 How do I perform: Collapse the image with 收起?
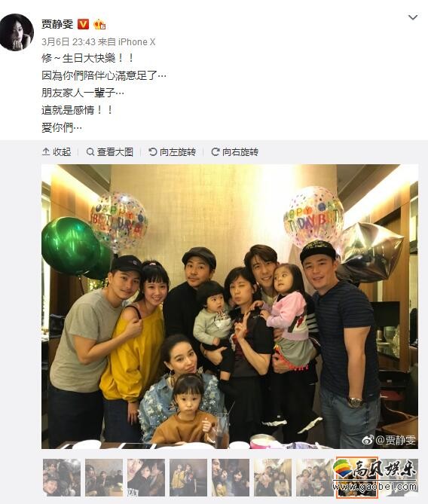pyautogui.click(x=57, y=151)
